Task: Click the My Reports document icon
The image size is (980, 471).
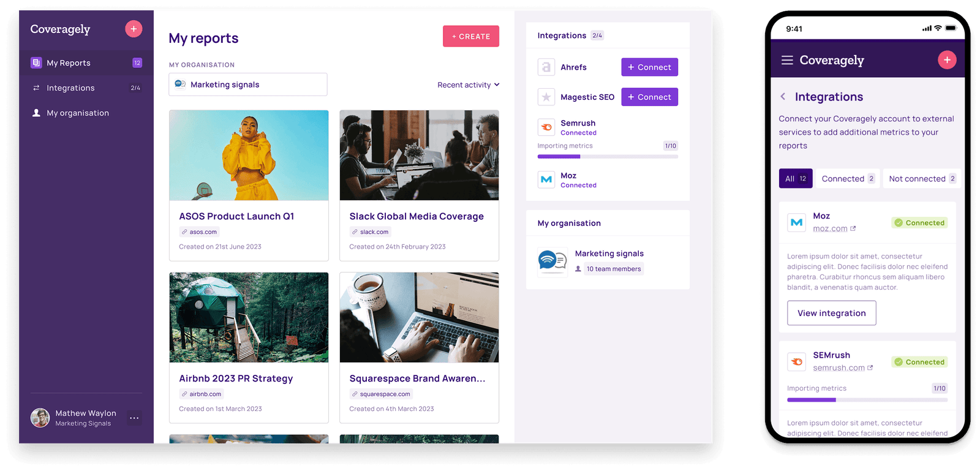Action: pyautogui.click(x=36, y=62)
